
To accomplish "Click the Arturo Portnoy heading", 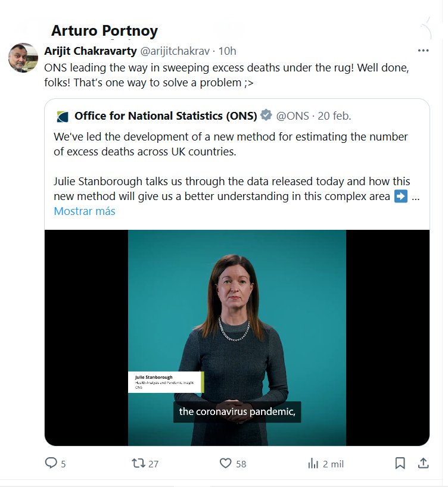I will (x=105, y=31).
